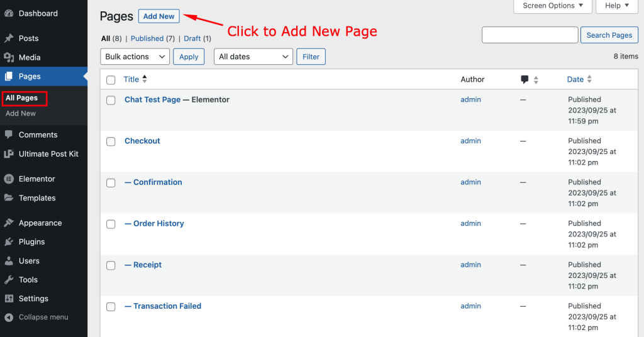Screen dimensions: 644x337
Task: Check the Transaction Failed row checkbox
Action: (x=111, y=307)
